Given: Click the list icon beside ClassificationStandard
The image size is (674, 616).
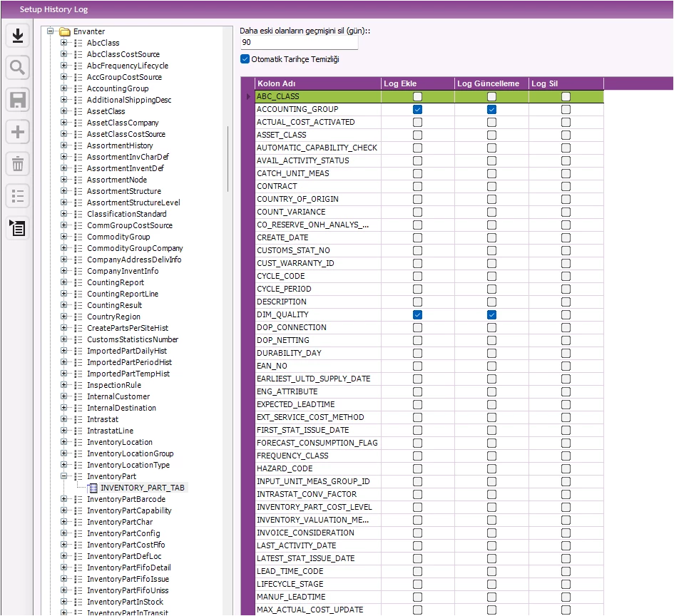Looking at the screenshot, I should coord(78,214).
